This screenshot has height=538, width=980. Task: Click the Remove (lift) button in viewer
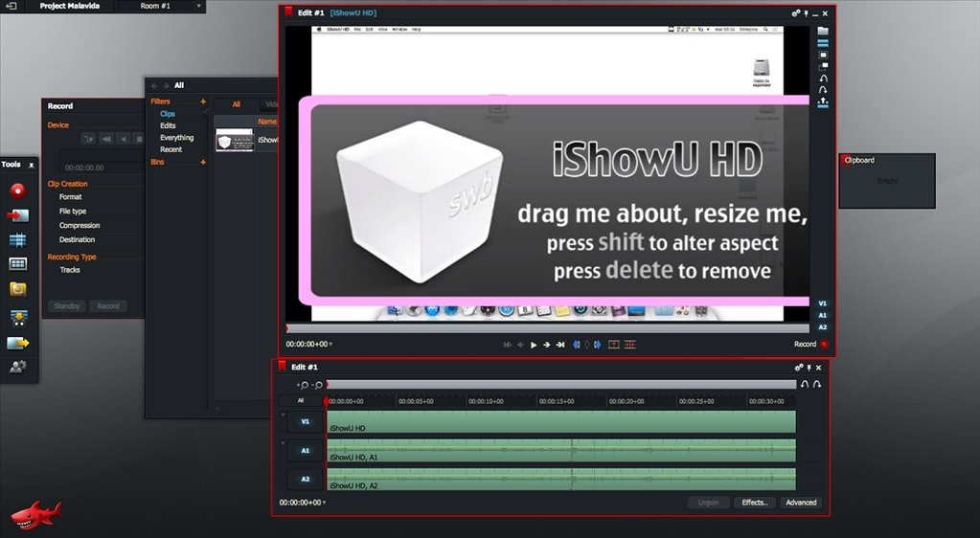coord(614,345)
